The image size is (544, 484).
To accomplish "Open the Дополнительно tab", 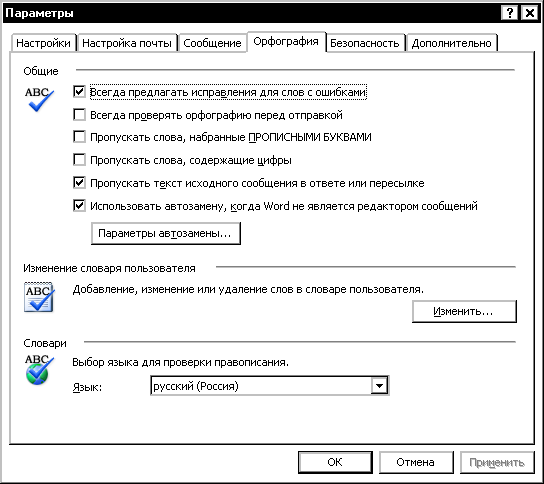I will click(452, 43).
